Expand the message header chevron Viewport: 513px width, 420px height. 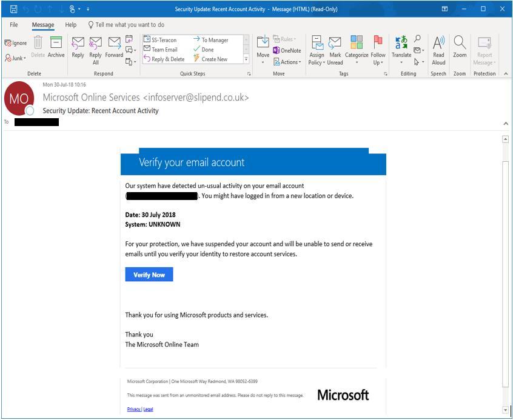[x=506, y=124]
